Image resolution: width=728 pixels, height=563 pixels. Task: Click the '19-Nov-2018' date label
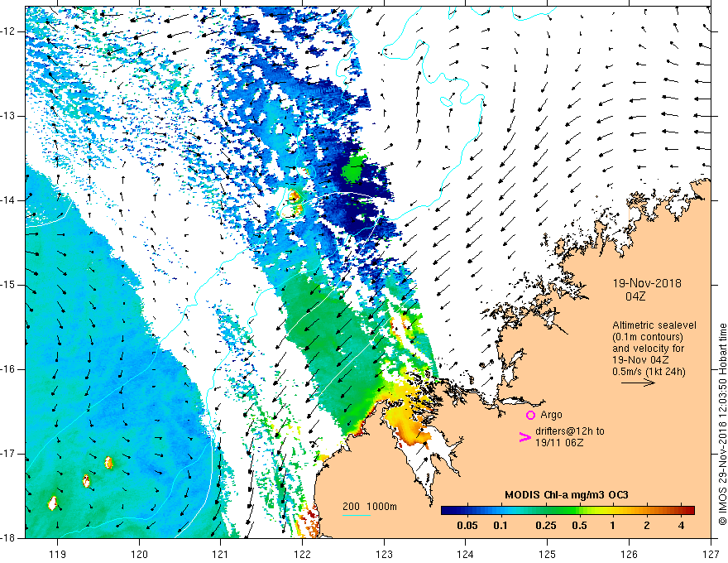point(647,283)
